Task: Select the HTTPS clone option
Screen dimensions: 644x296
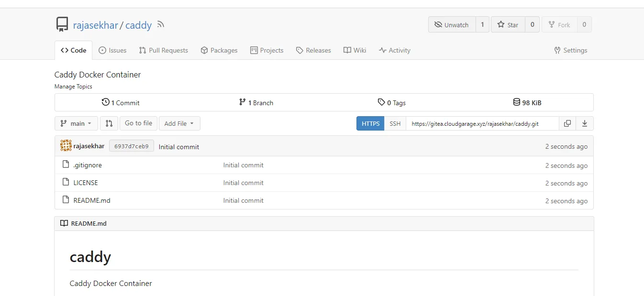Action: coord(370,123)
